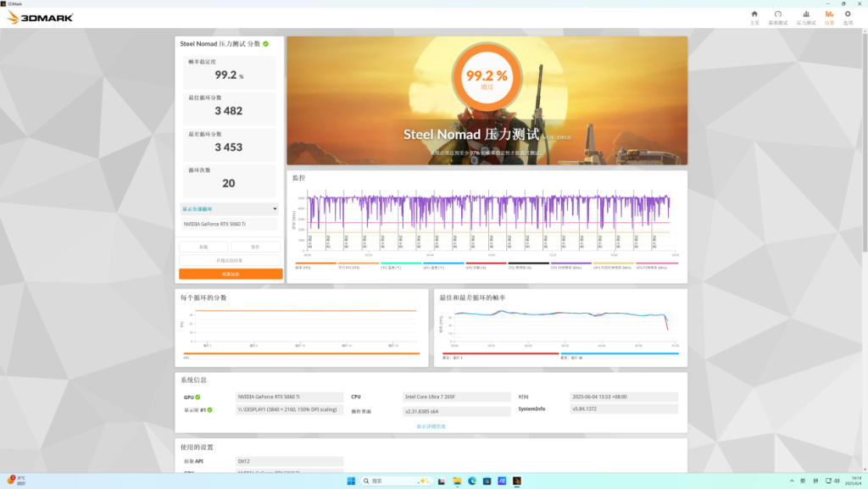The width and height of the screenshot is (868, 489).
Task: Open the Task View taskbar icon
Action: coord(441,481)
